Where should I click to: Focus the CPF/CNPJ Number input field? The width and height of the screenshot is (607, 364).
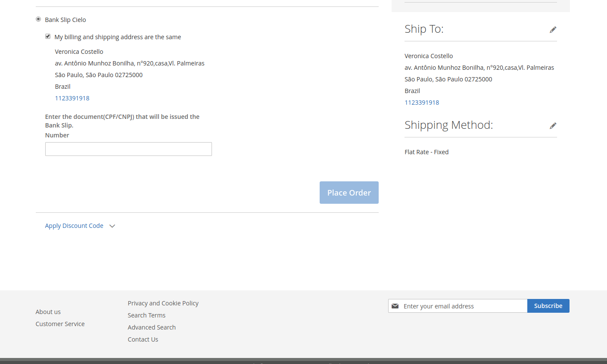point(128,149)
